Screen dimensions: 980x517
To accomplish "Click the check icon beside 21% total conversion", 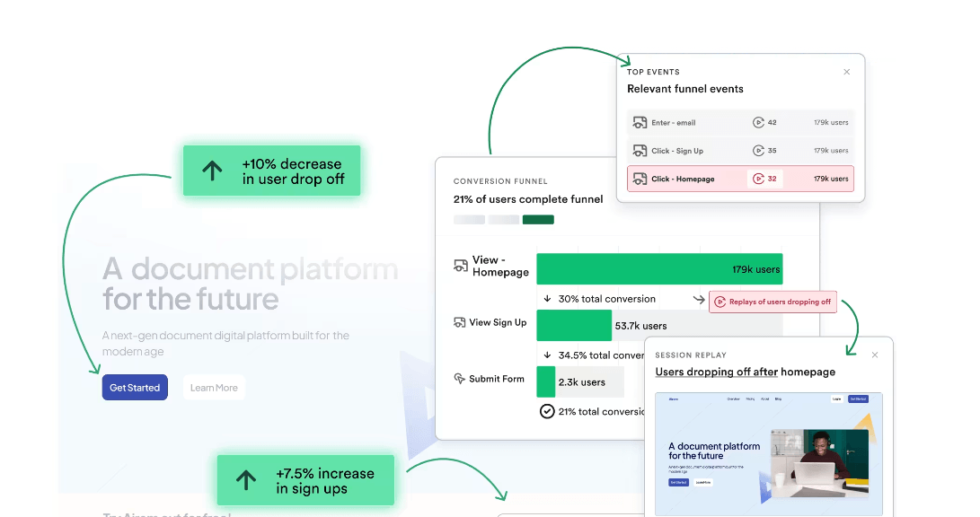I will 547,411.
